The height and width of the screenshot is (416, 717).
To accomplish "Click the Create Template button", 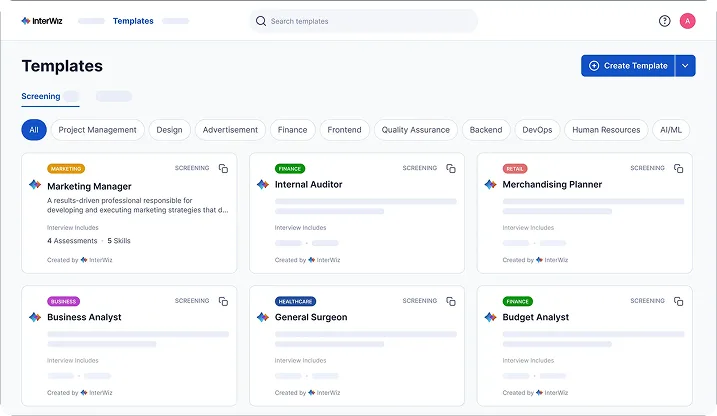I will click(x=628, y=66).
